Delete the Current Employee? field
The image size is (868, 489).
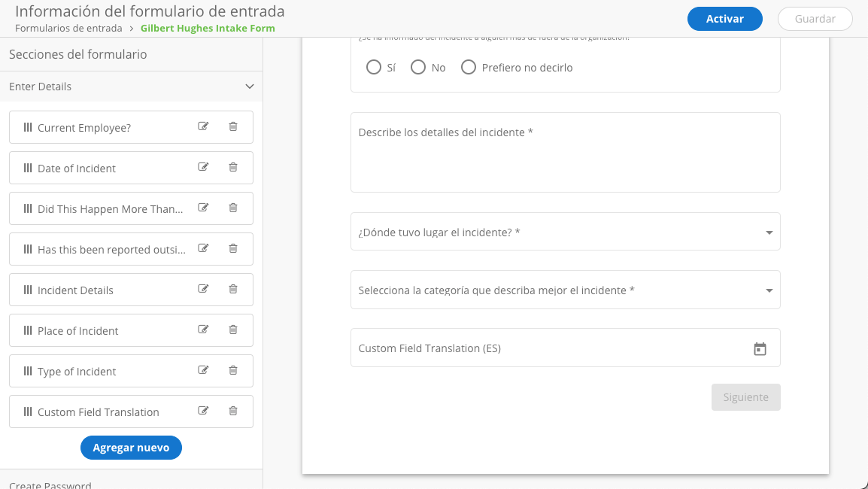(233, 126)
